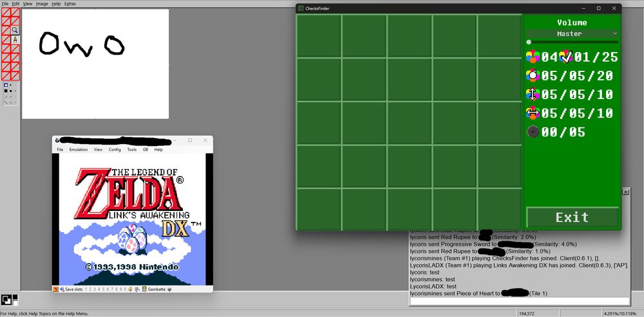Select save slot 9 in emulator status bar
Viewport: 644px width, 317px height.
(x=121, y=289)
